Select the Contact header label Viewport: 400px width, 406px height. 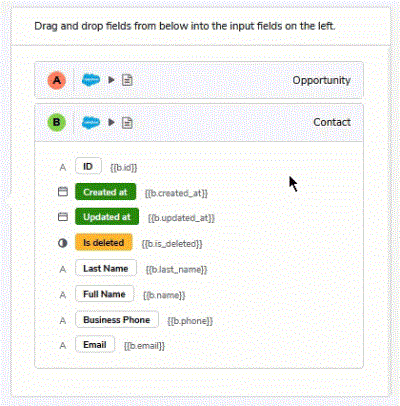(x=332, y=122)
